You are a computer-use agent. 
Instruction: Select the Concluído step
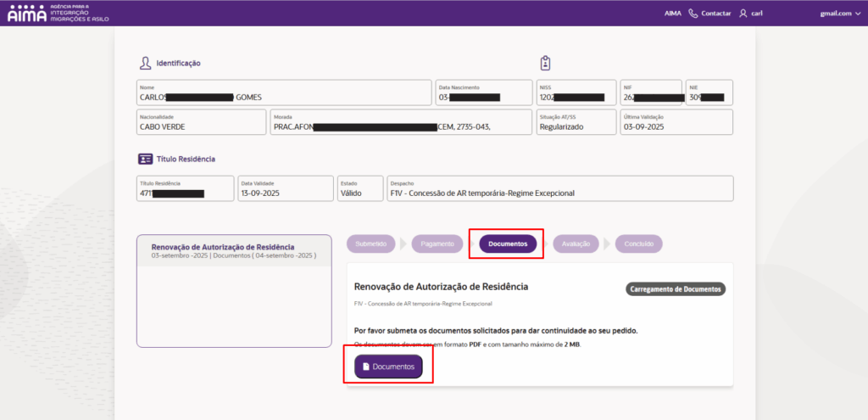click(x=638, y=244)
